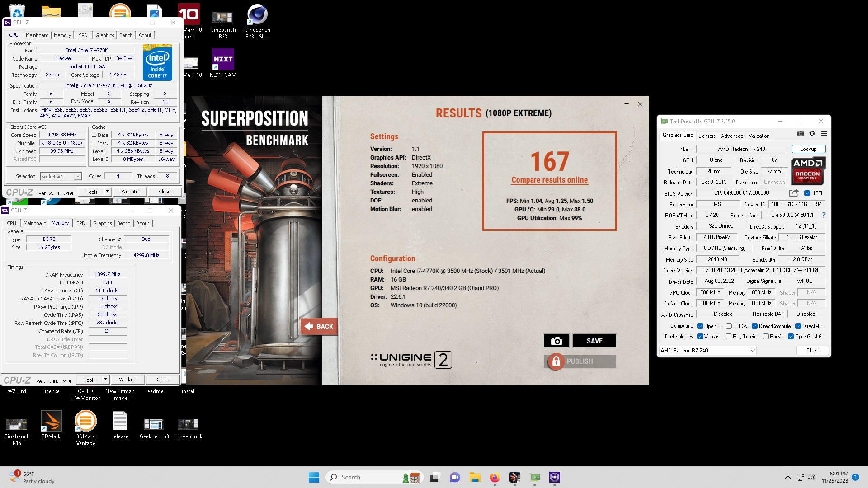This screenshot has width=868, height=488.
Task: Expand Tools dropdown arrow in top CPU-Z
Action: tap(108, 192)
